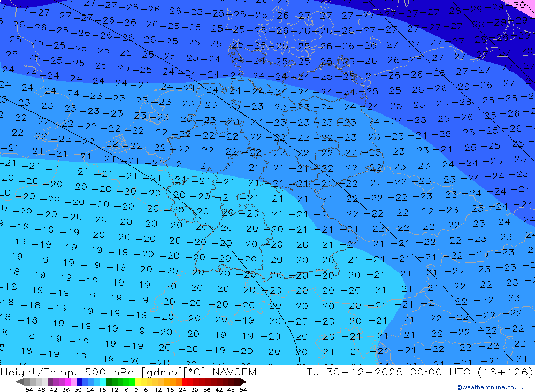
Task: Click the '12' legend scale label
Action: (x=158, y=390)
